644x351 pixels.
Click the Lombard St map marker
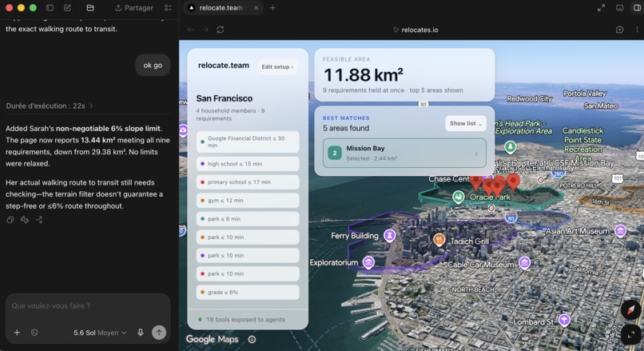point(564,319)
